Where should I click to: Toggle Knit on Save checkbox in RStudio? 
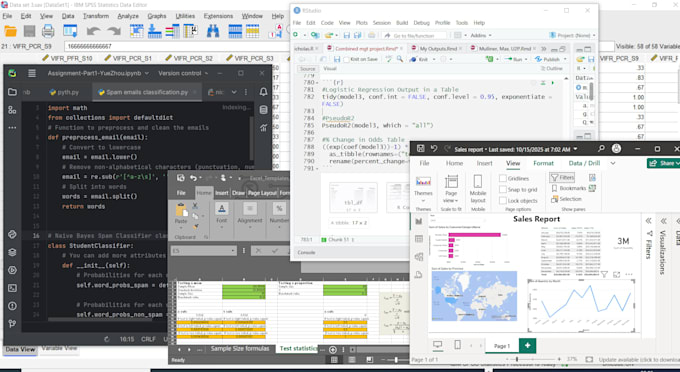(346, 59)
